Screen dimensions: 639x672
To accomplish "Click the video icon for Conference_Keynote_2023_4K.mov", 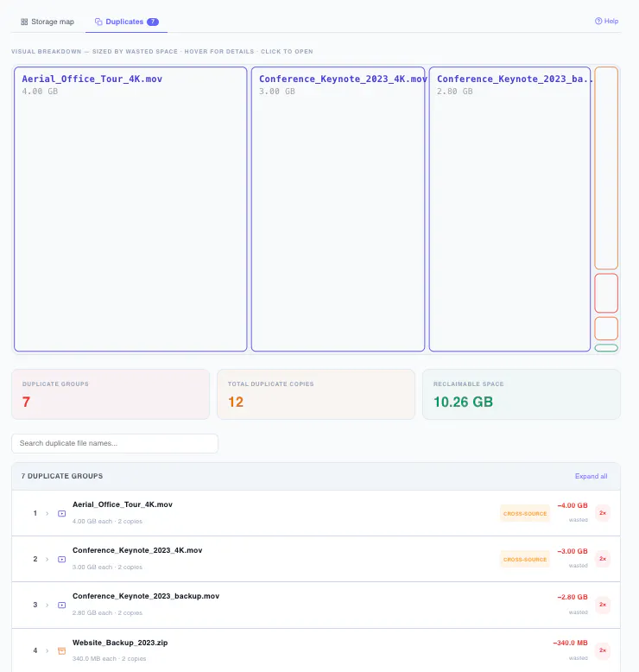I will 61,560.
